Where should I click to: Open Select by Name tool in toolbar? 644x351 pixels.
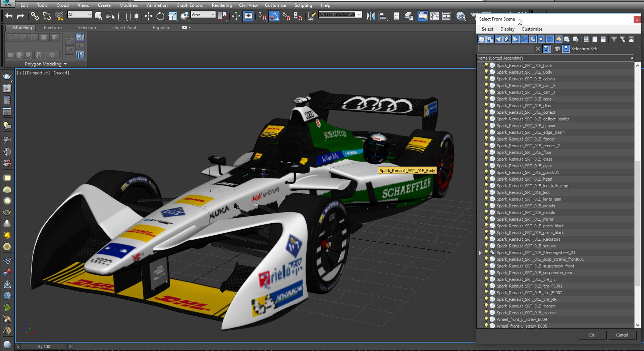point(110,16)
